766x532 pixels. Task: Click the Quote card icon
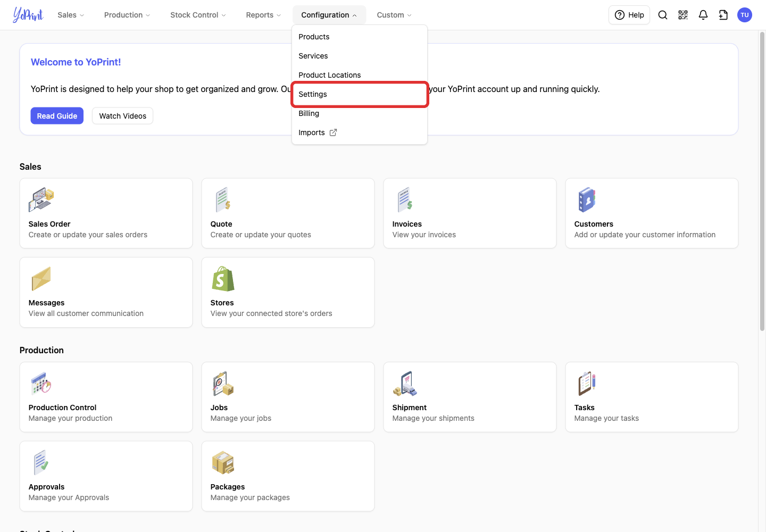click(223, 200)
